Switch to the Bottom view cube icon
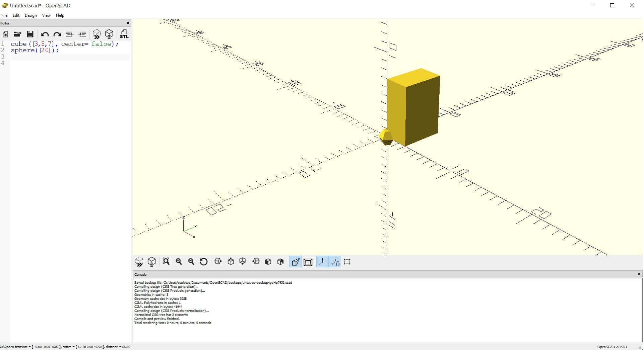This screenshot has height=350, width=644. click(243, 261)
